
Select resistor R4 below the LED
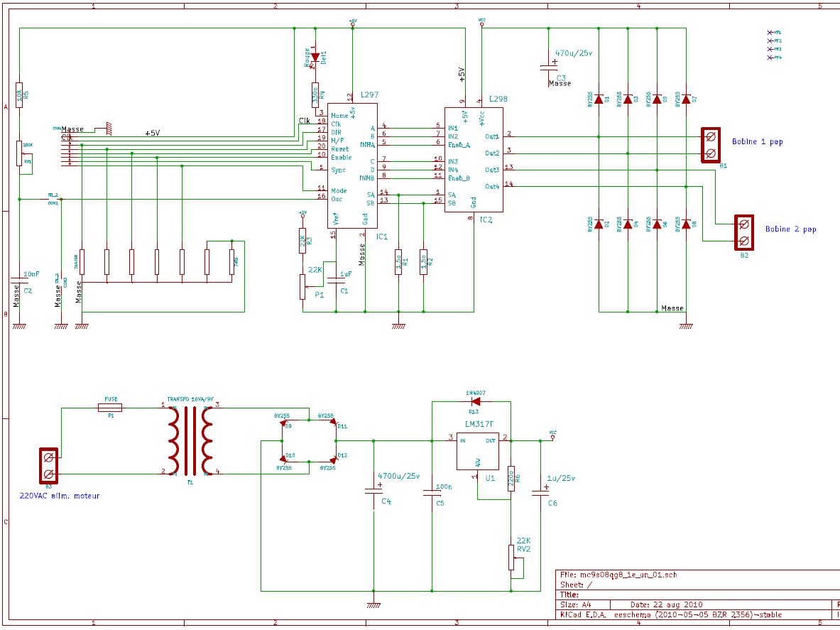tap(315, 95)
